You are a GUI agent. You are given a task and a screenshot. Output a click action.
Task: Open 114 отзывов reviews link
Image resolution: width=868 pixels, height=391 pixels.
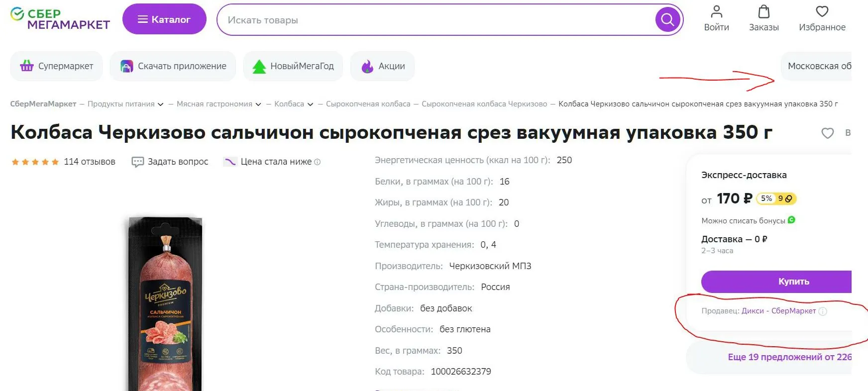pyautogui.click(x=90, y=162)
